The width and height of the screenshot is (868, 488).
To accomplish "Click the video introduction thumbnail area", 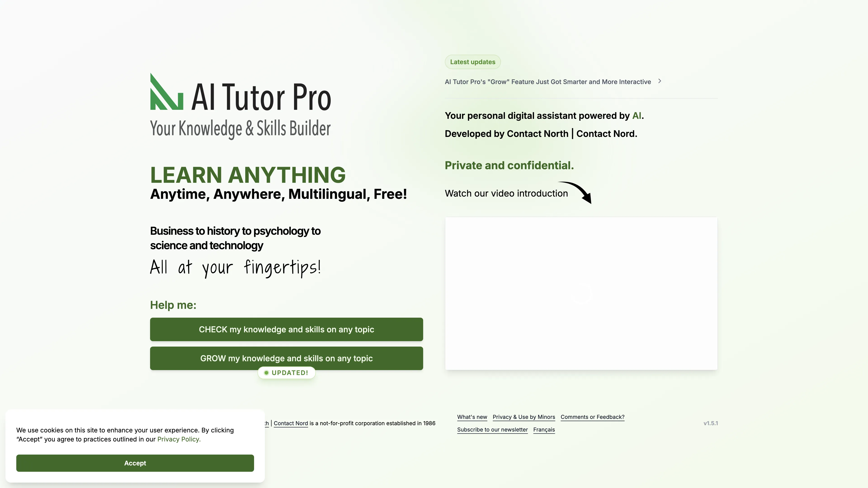I will pyautogui.click(x=581, y=293).
